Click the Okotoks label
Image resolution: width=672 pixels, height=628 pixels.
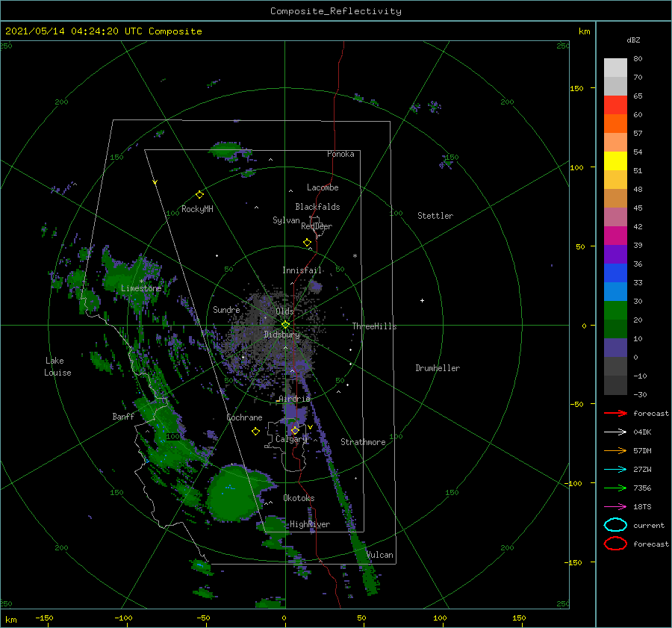tap(299, 498)
